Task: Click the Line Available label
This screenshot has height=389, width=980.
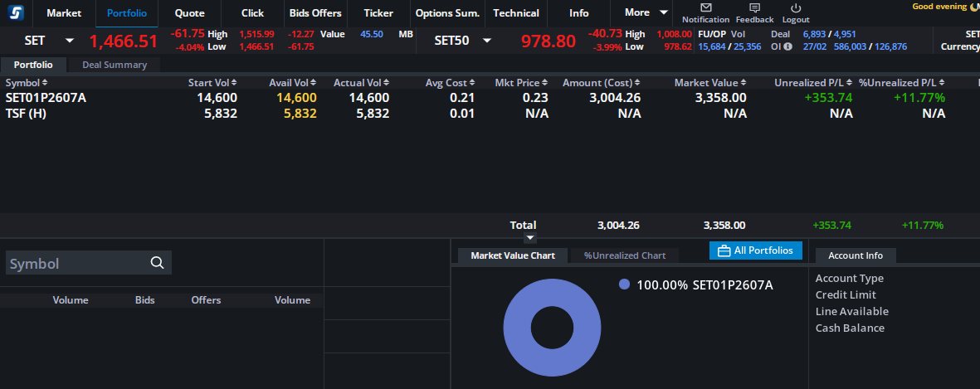Action: click(852, 312)
